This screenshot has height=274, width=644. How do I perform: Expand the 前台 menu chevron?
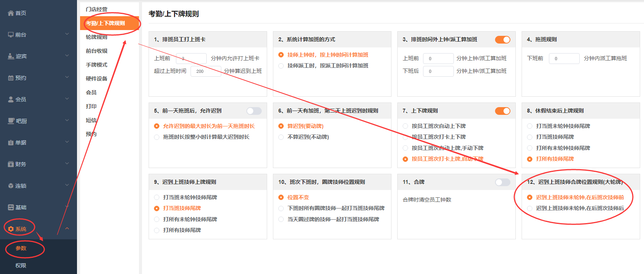pyautogui.click(x=67, y=34)
